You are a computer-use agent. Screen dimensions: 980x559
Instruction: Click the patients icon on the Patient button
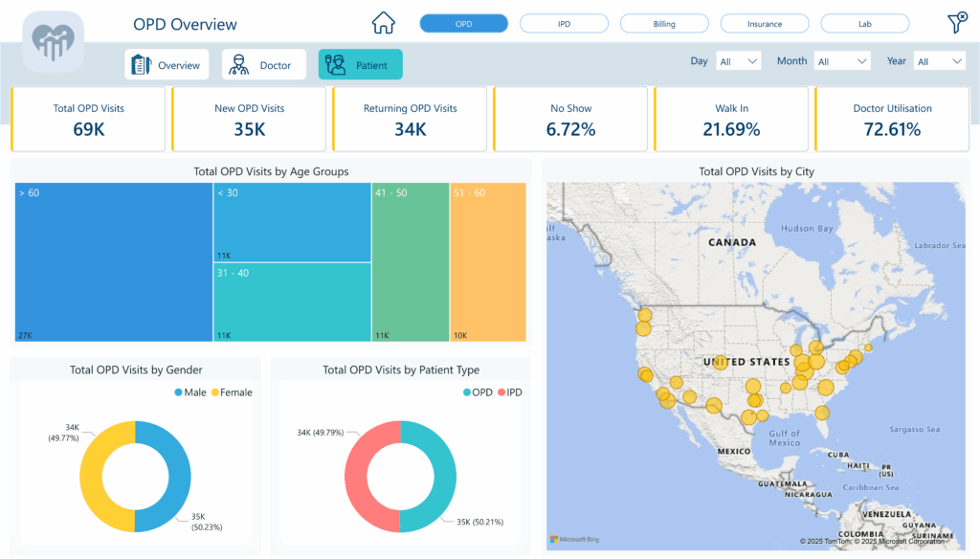(334, 64)
